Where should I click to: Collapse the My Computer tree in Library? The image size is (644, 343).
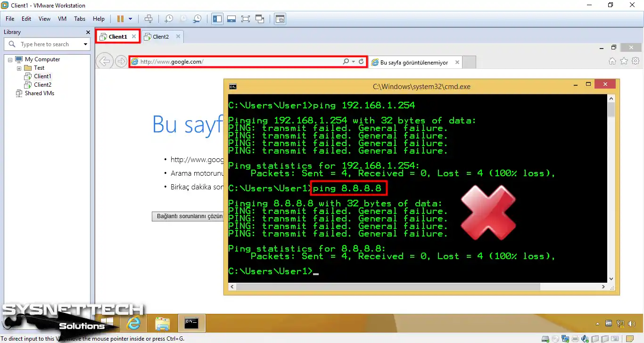[x=9, y=59]
